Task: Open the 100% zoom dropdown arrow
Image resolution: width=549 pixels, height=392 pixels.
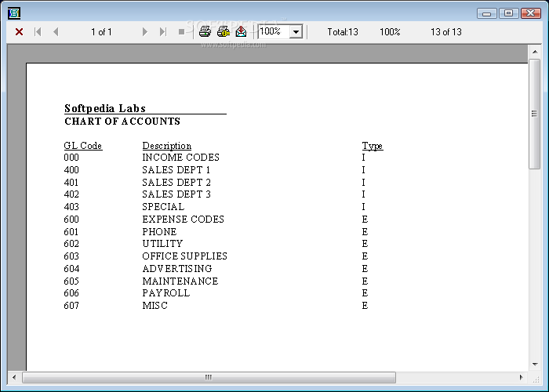Action: point(296,32)
